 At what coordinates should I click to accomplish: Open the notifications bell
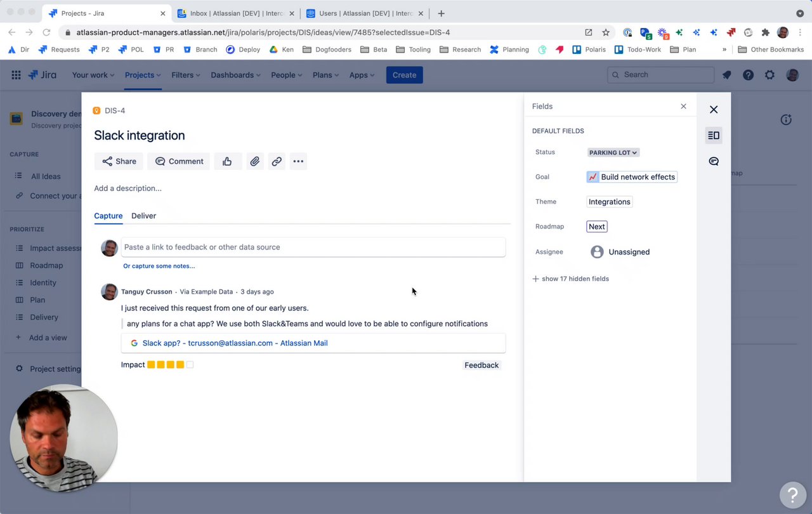coord(727,75)
